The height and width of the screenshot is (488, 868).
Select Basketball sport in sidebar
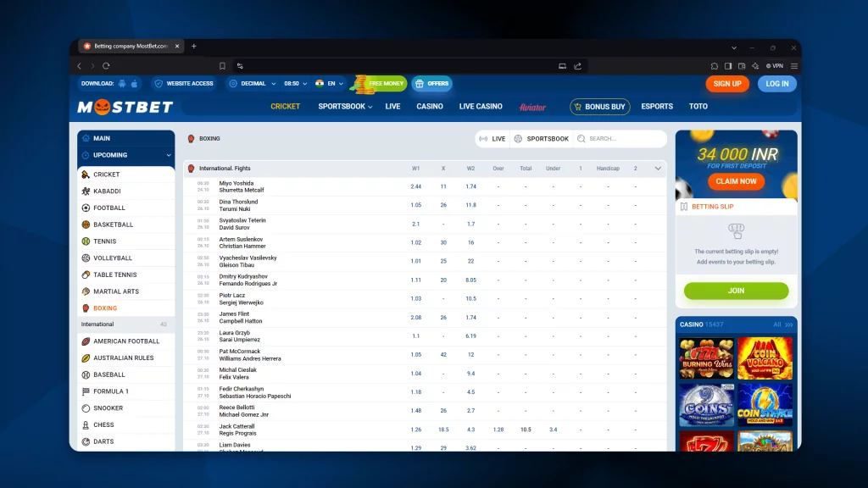pyautogui.click(x=126, y=225)
